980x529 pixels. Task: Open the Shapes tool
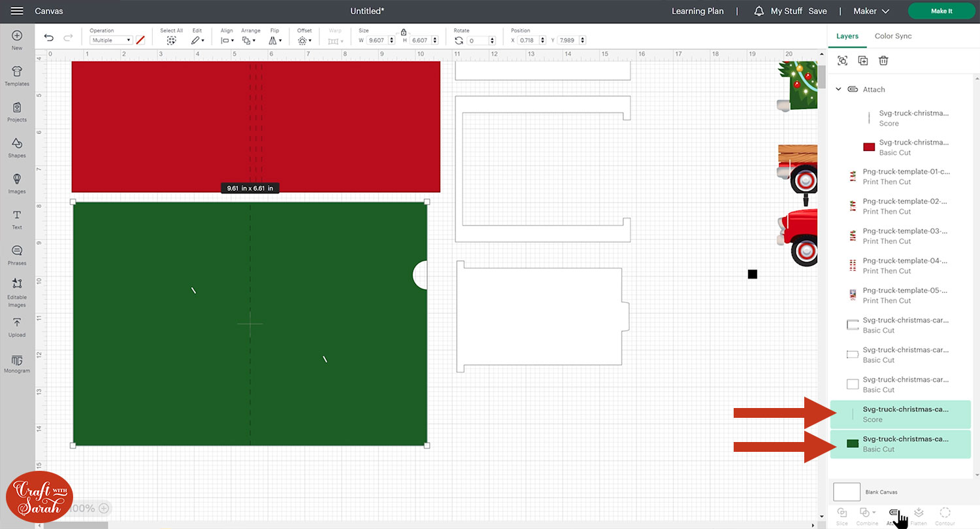coord(17,147)
